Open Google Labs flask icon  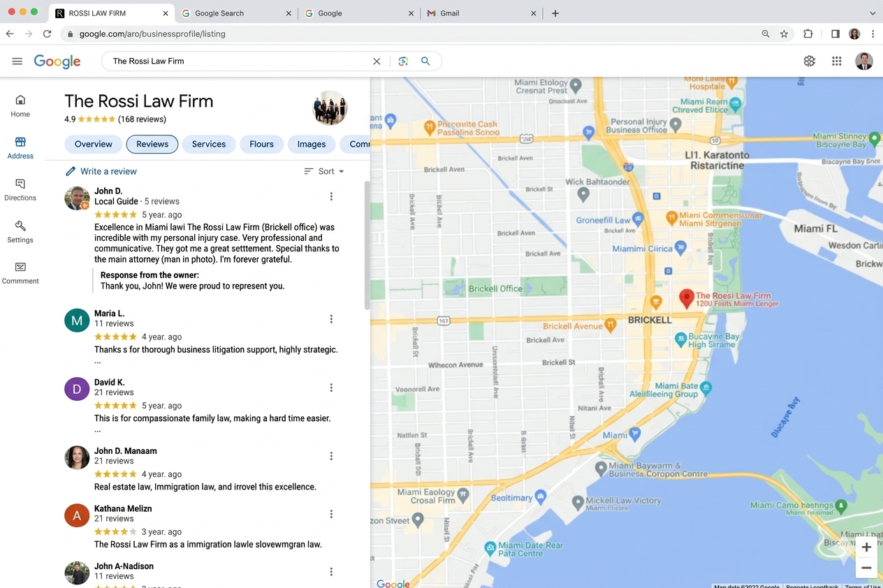(809, 61)
